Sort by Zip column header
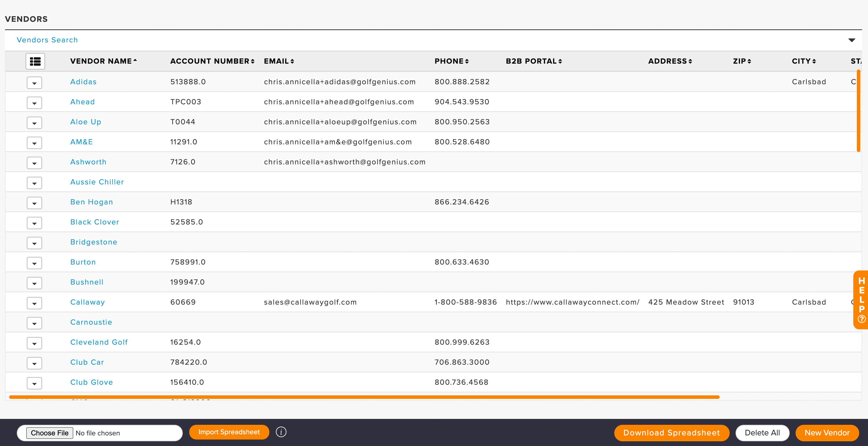The image size is (868, 446). tap(742, 61)
